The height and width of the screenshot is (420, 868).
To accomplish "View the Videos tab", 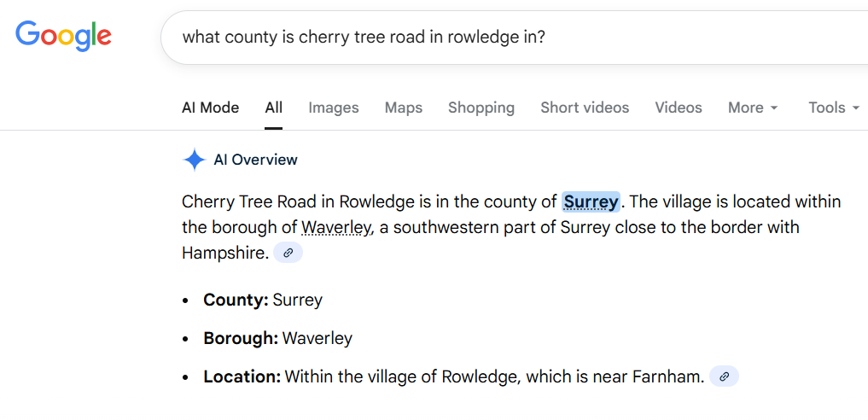I will pyautogui.click(x=679, y=108).
